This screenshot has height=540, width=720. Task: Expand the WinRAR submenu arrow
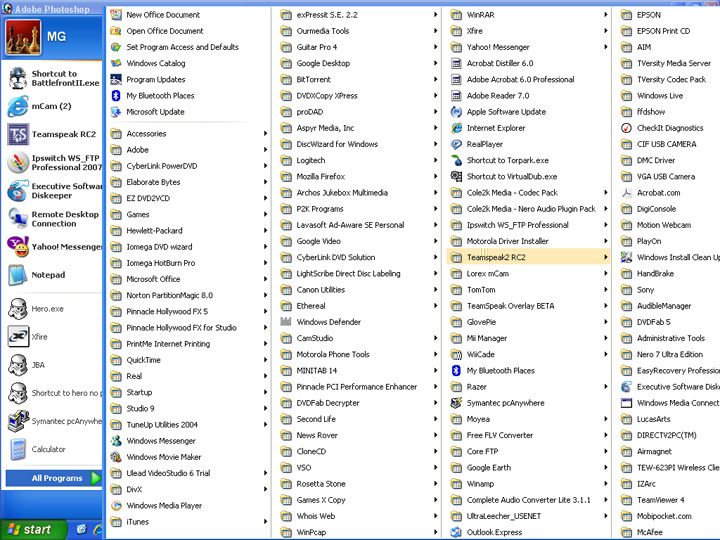coord(606,15)
